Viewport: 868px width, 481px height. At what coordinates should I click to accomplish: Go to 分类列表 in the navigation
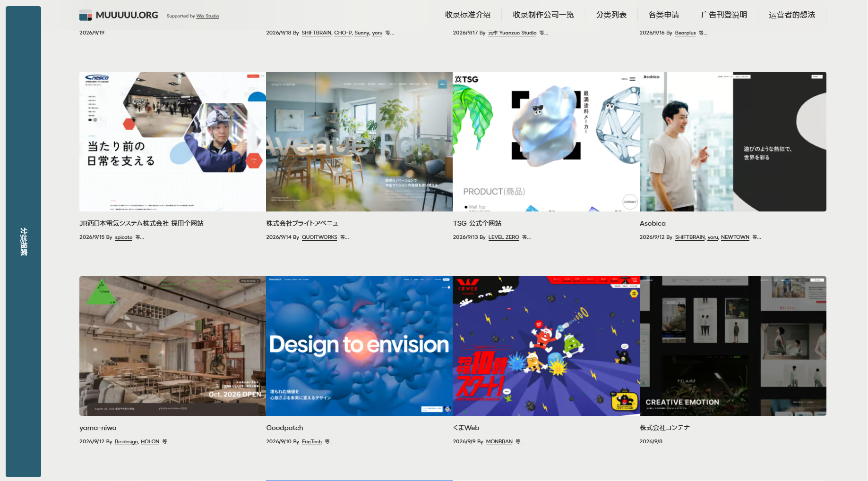[611, 15]
